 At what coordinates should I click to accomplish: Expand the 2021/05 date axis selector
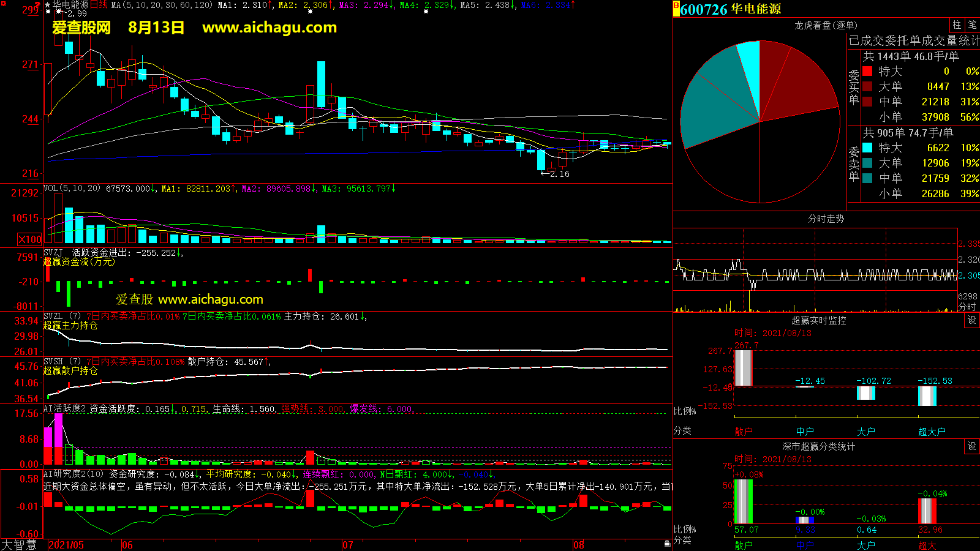[66, 545]
